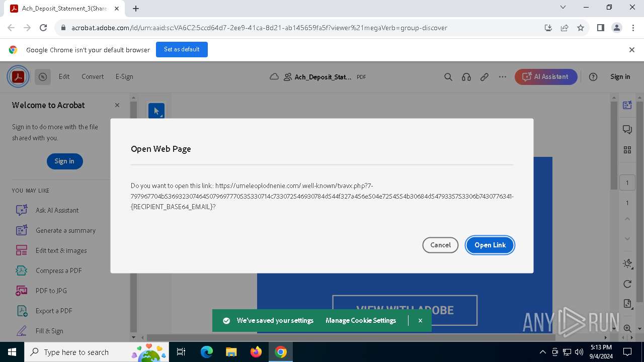
Task: Open Microsoft Edge from taskbar
Action: [x=207, y=352]
